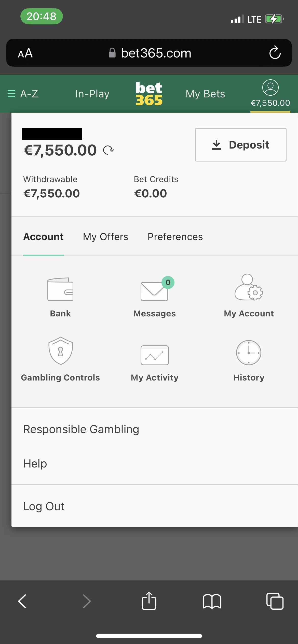Go to In-Play section
Viewport: 298px width, 644px height.
pyautogui.click(x=92, y=94)
